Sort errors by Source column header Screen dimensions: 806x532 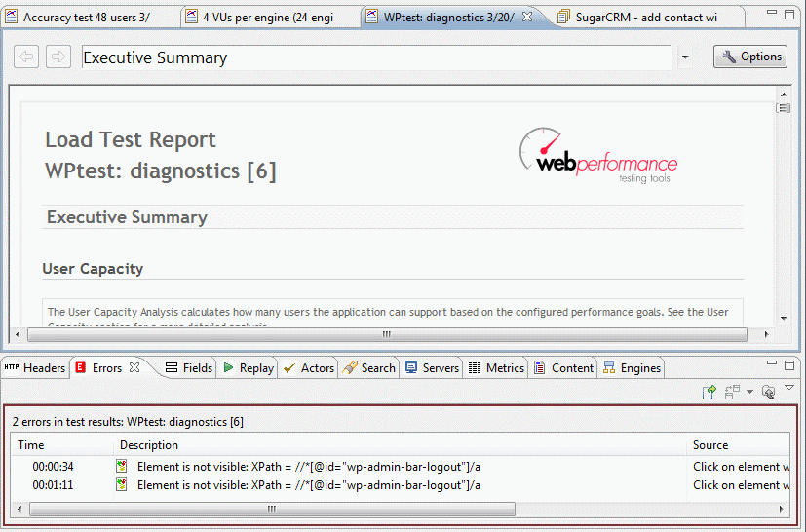pyautogui.click(x=738, y=445)
